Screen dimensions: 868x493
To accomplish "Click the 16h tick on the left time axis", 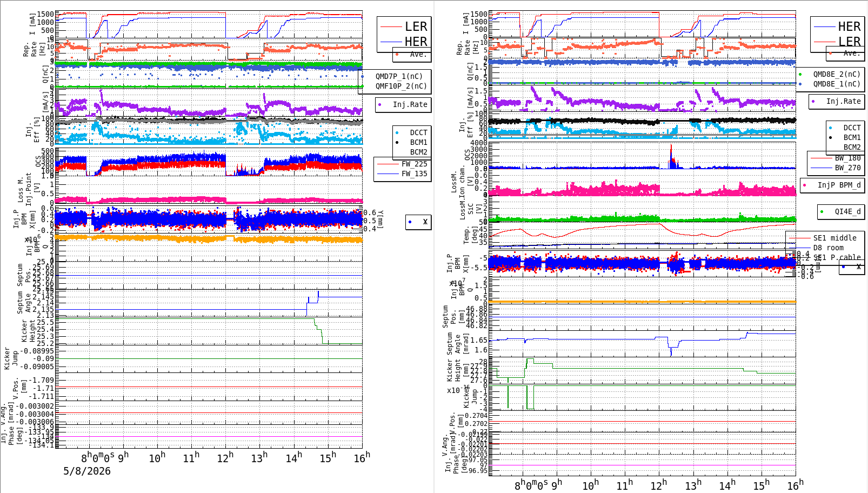I will pos(362,457).
